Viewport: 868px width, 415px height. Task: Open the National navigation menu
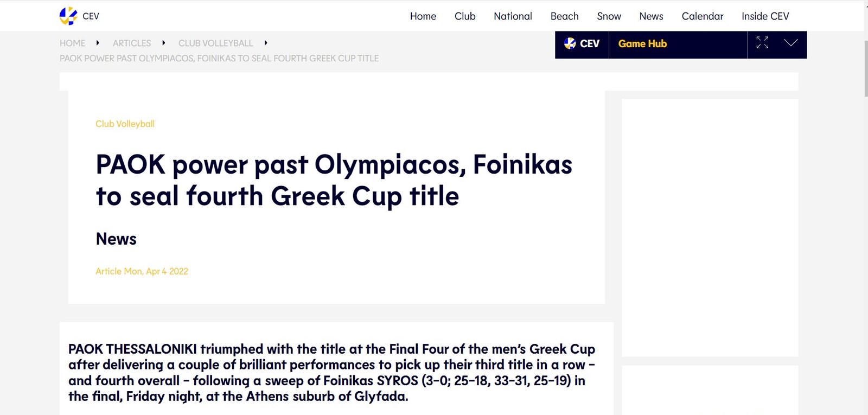(x=513, y=16)
